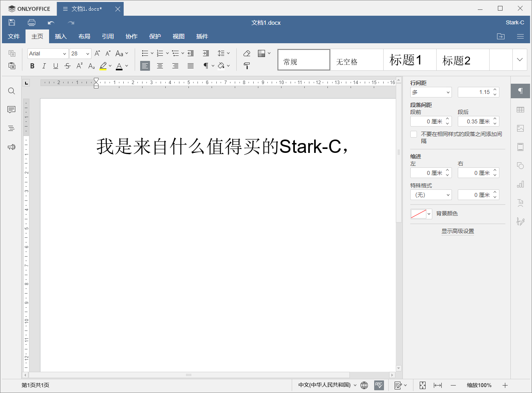The width and height of the screenshot is (532, 393).
Task: Click 显示高级设置 link
Action: [x=458, y=231]
